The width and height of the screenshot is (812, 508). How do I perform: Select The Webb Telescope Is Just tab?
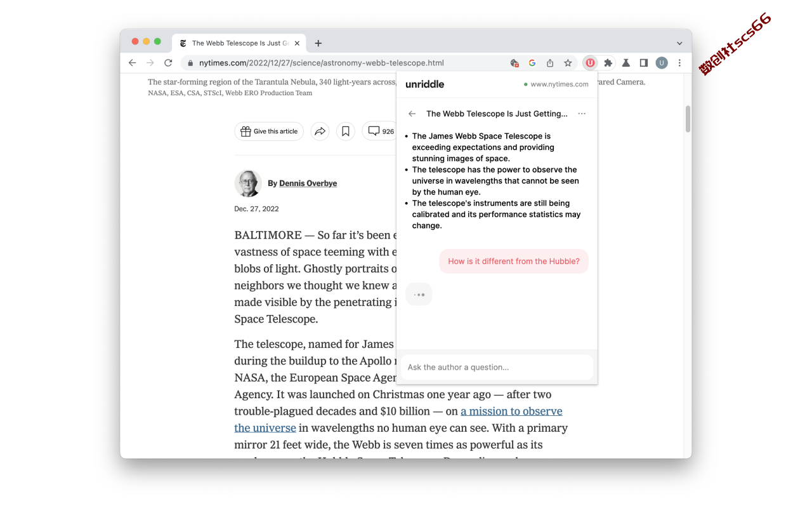[240, 43]
